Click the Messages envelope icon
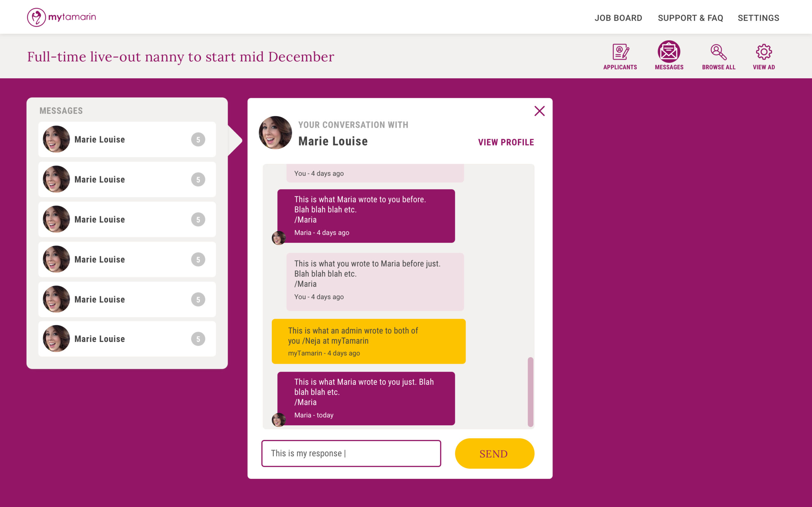 click(669, 52)
